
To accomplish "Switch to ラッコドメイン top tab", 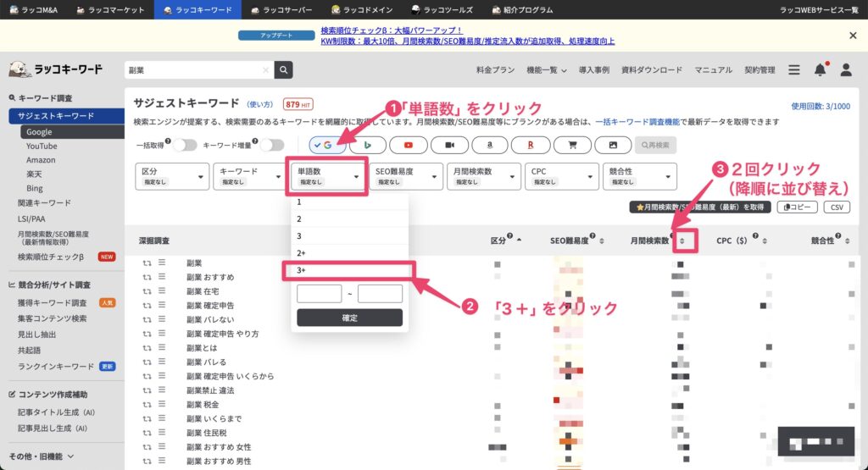I will point(362,9).
